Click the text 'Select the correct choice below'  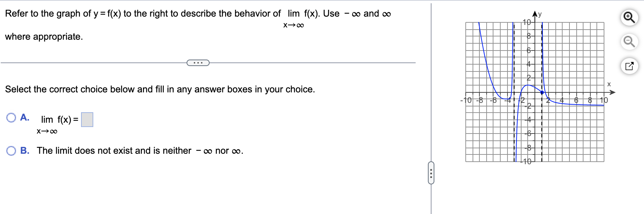point(159,89)
